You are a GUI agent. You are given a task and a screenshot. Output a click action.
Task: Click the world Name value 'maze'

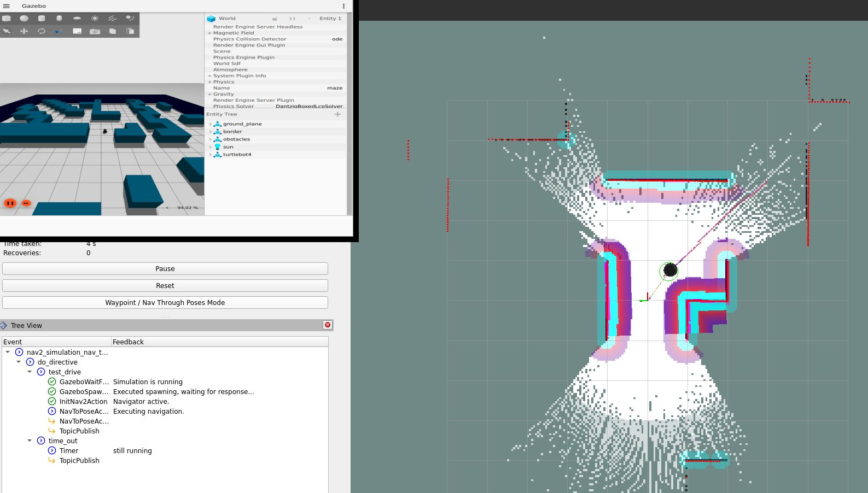pyautogui.click(x=335, y=88)
